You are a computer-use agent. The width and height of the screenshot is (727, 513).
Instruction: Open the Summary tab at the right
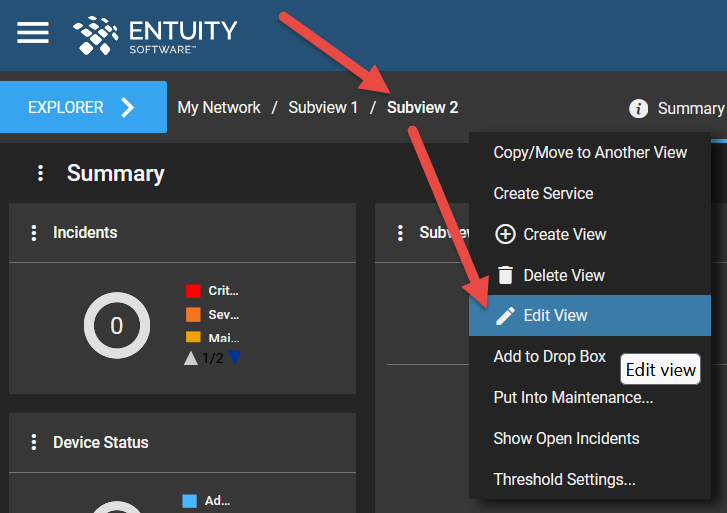(x=691, y=109)
